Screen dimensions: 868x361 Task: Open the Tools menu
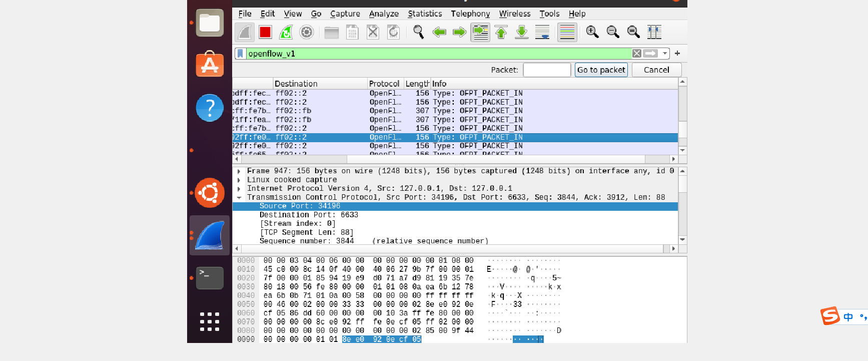(x=549, y=14)
